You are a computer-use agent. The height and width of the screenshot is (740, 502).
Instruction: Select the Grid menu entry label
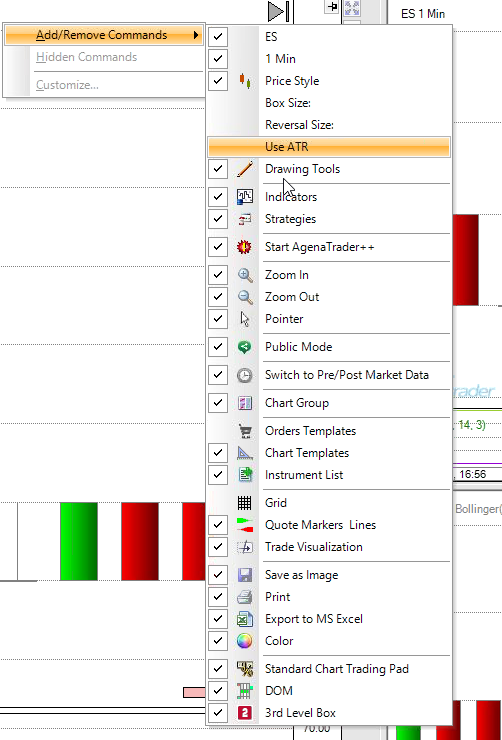pyautogui.click(x=276, y=503)
